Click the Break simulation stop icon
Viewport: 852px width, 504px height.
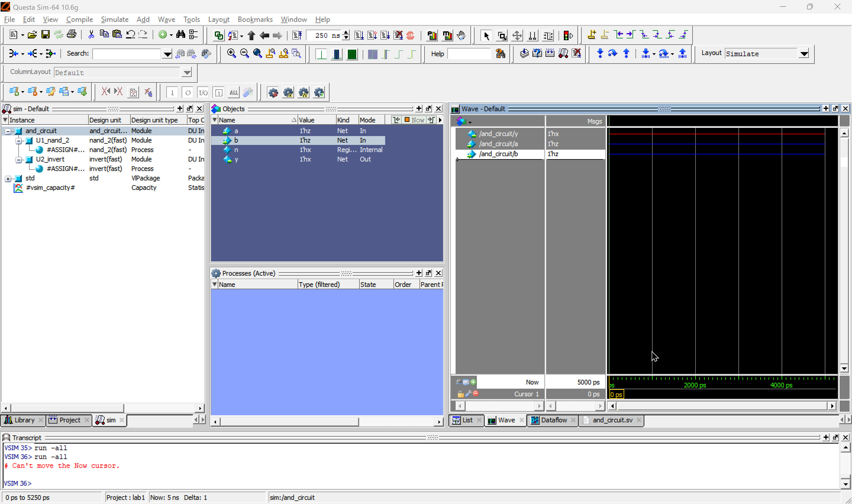click(x=410, y=35)
